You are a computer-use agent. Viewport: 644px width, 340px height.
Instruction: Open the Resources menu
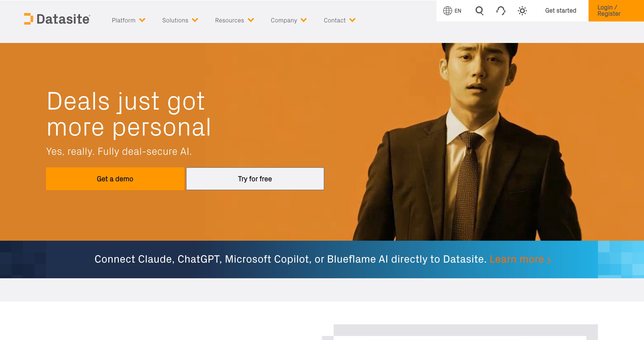(x=229, y=20)
